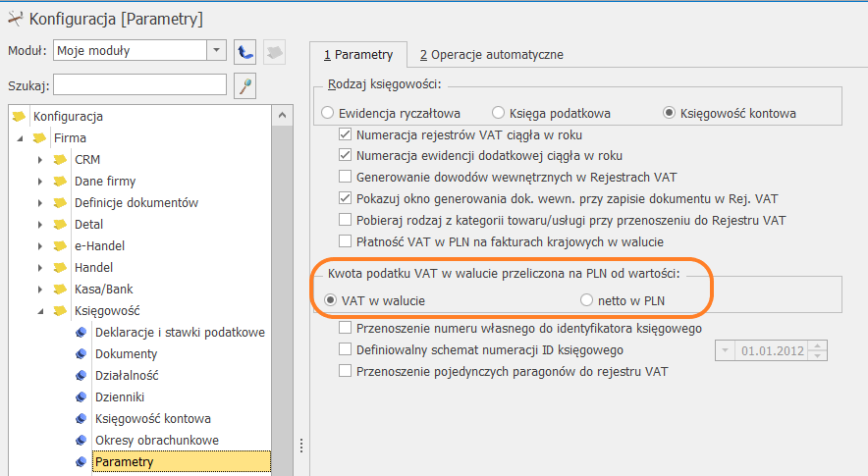Screen dimensions: 868x476
Task: Enable Definiowalny schemat numeracji ID księgowego
Action: point(345,349)
